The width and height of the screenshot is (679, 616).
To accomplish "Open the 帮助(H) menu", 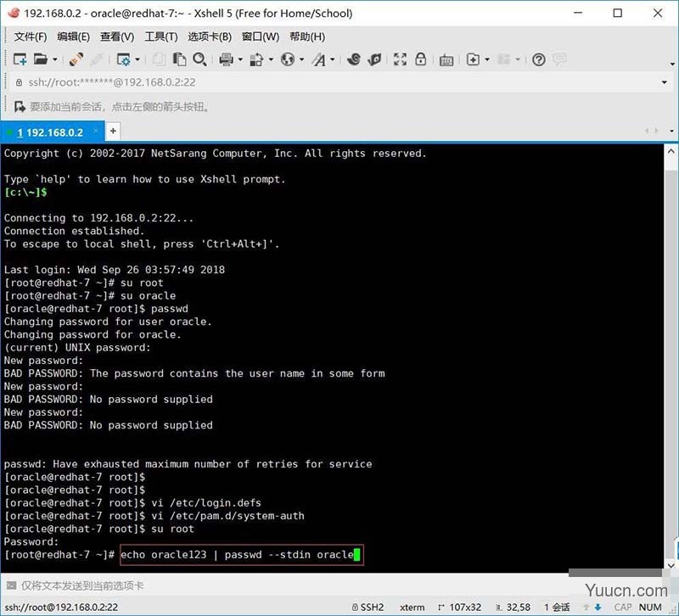I will tap(307, 36).
